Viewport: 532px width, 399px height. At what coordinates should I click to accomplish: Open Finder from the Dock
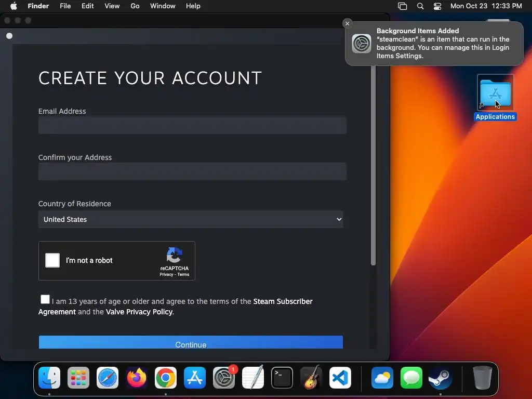tap(49, 378)
